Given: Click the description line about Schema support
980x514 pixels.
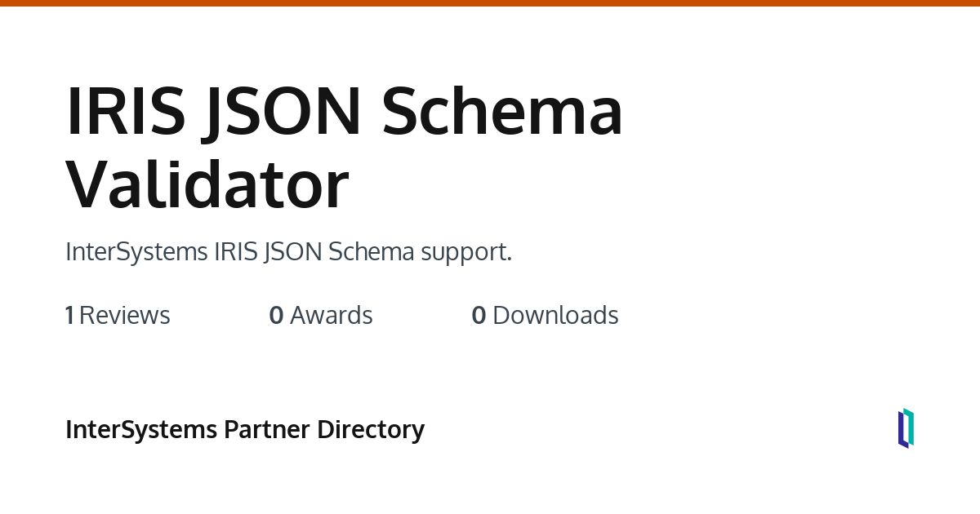Looking at the screenshot, I should tap(288, 252).
